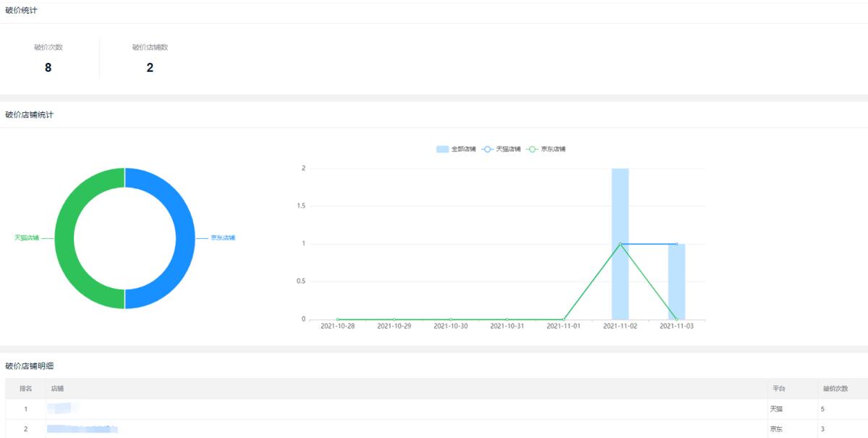Click the blue line point at 2021-11-03

pyautogui.click(x=676, y=244)
